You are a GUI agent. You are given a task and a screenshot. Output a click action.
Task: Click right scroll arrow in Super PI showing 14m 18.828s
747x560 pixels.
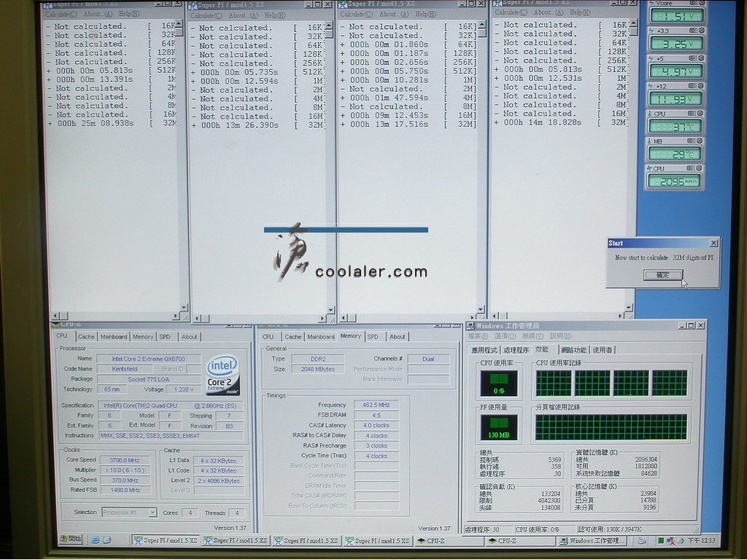point(621,315)
